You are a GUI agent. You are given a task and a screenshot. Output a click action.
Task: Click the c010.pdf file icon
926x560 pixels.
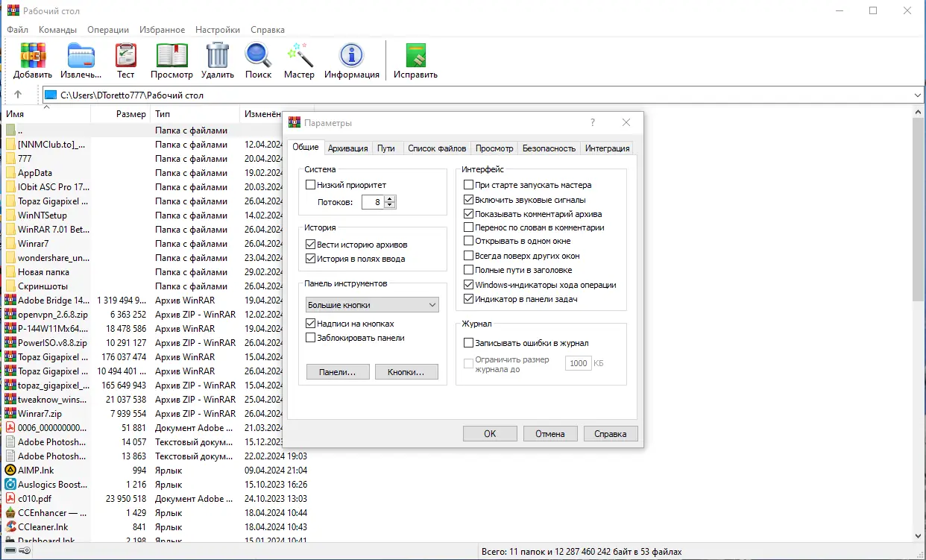[10, 499]
